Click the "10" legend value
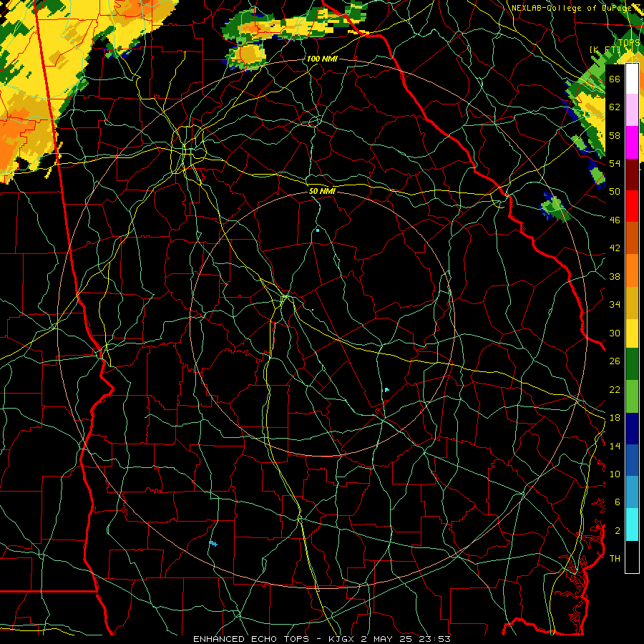The height and width of the screenshot is (644, 644). 615,474
